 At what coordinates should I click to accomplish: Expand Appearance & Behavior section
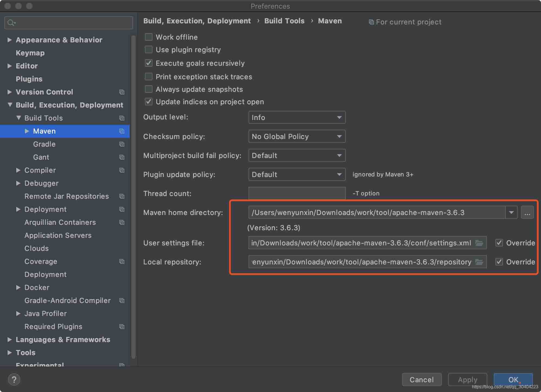pyautogui.click(x=9, y=40)
